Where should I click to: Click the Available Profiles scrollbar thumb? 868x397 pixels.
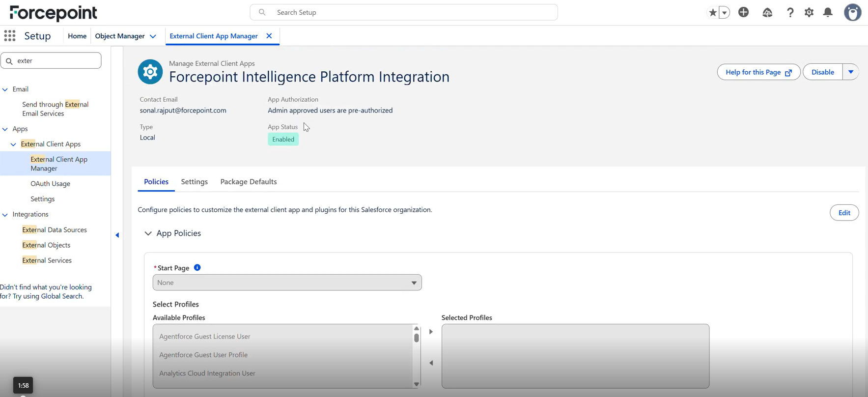[417, 338]
